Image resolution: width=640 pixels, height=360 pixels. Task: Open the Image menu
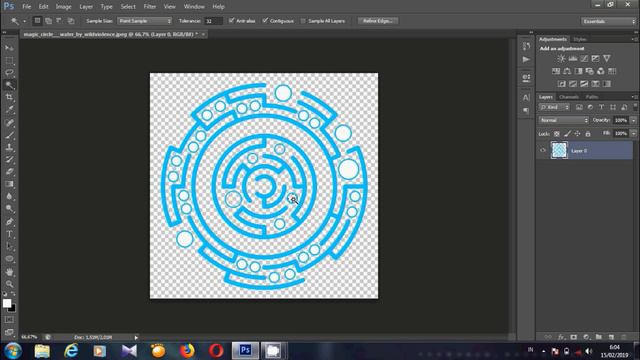click(x=63, y=7)
